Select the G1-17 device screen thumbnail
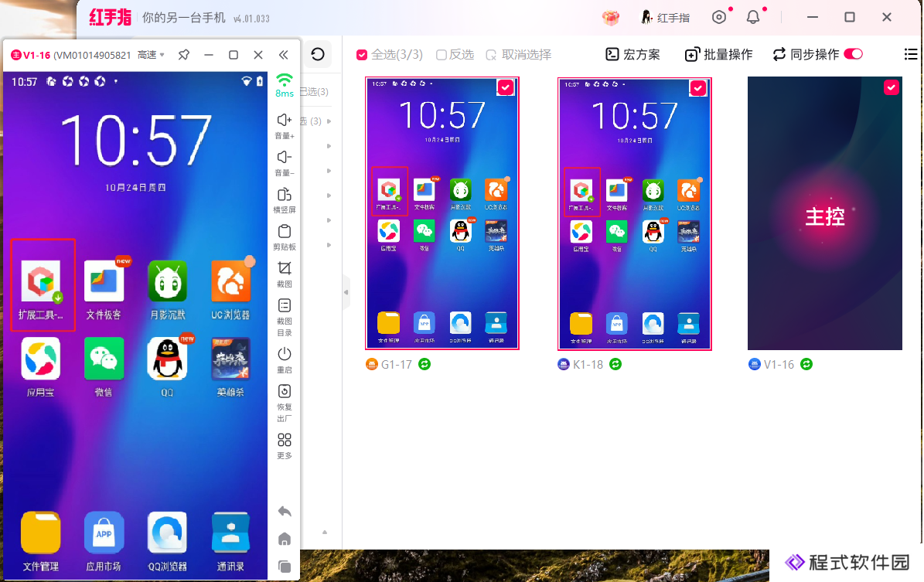Image resolution: width=924 pixels, height=582 pixels. tap(442, 213)
